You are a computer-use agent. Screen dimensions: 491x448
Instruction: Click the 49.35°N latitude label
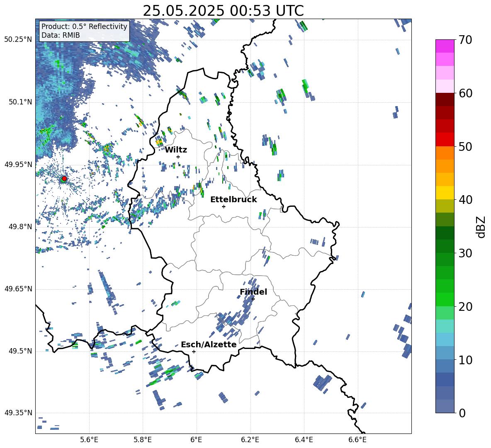tap(18, 413)
